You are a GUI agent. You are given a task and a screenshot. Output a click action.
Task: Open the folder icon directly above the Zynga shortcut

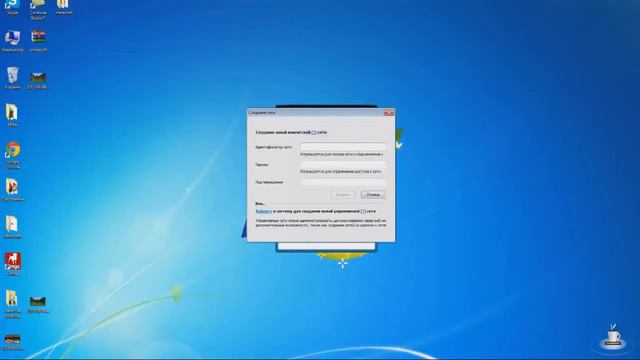tap(12, 227)
